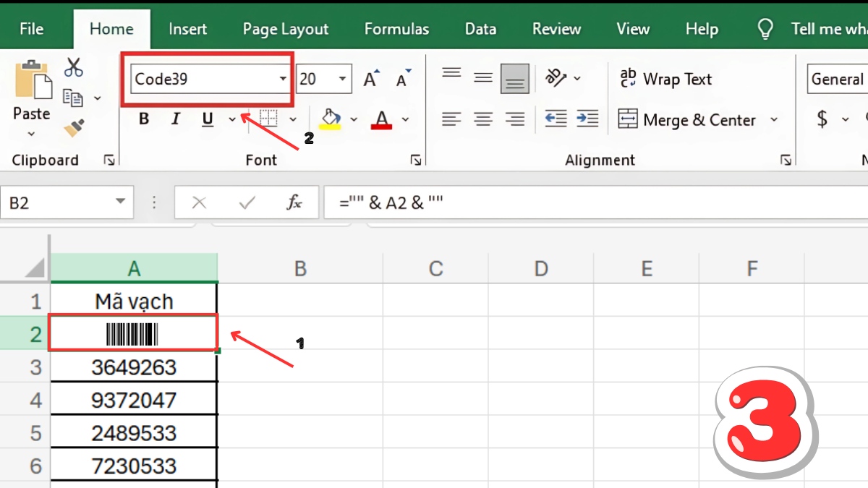Screen dimensions: 868x488
Task: Align text right
Action: click(x=515, y=119)
